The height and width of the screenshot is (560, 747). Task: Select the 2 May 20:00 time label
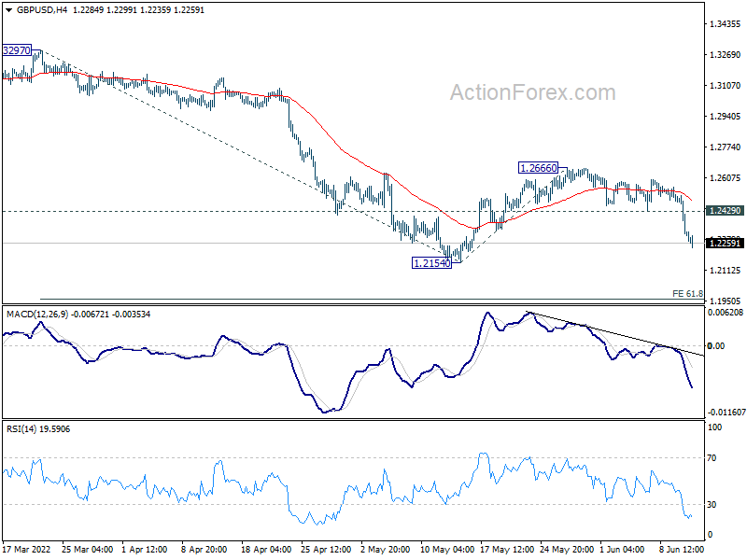pos(385,550)
